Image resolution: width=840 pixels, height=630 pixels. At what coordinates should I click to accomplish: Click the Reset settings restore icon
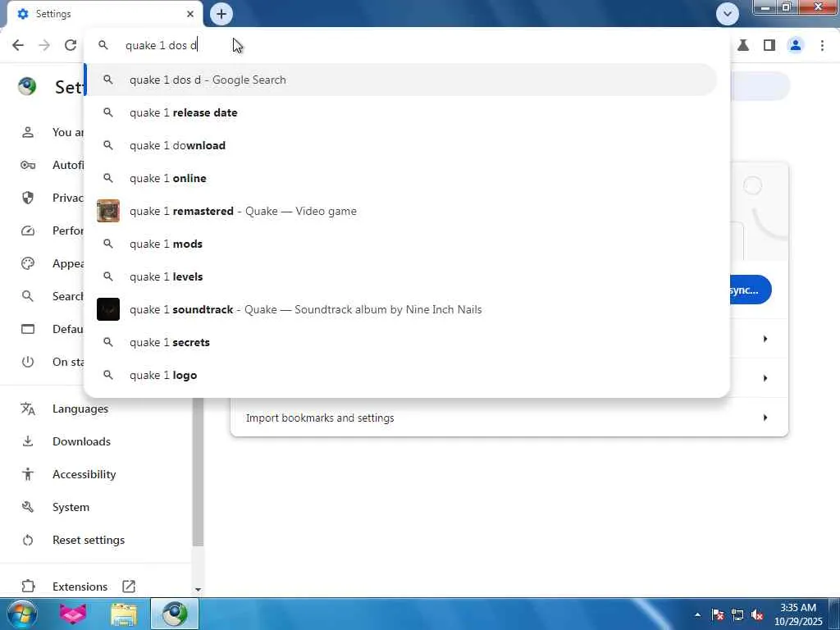[x=28, y=540]
